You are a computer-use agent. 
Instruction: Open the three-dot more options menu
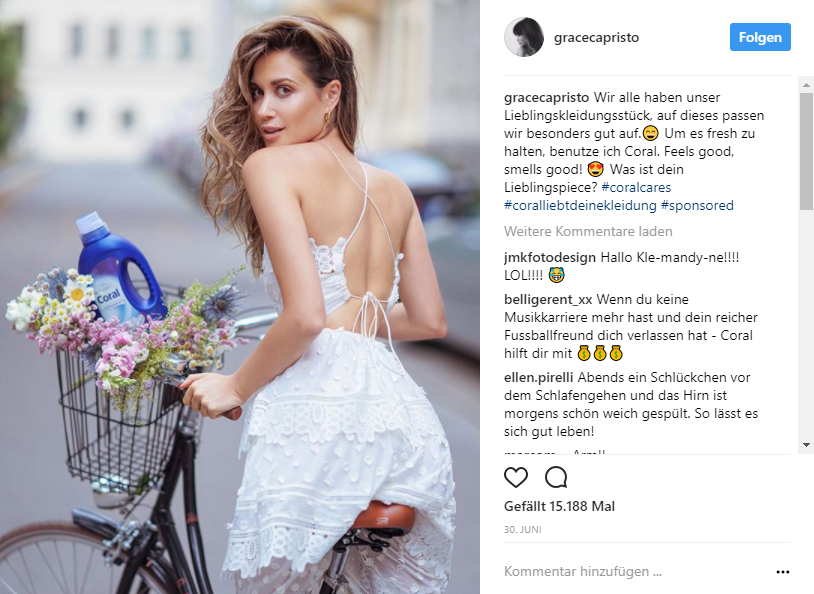click(782, 572)
